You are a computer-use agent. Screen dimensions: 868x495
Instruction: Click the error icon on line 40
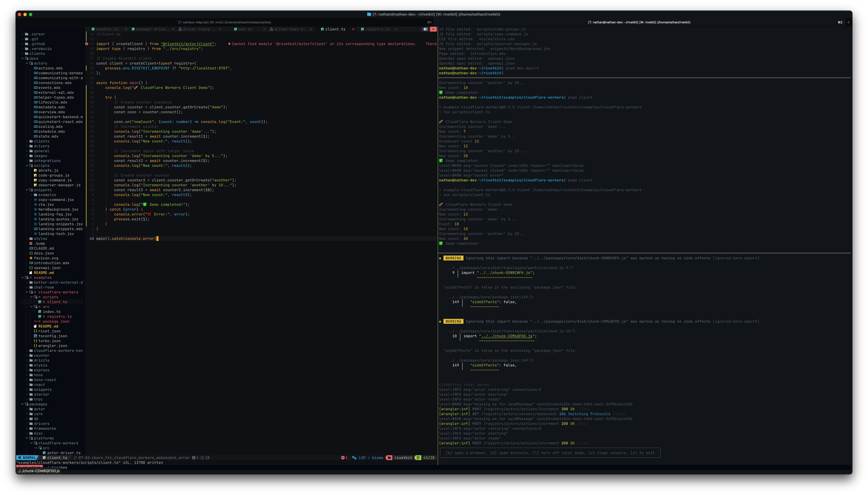[86, 44]
